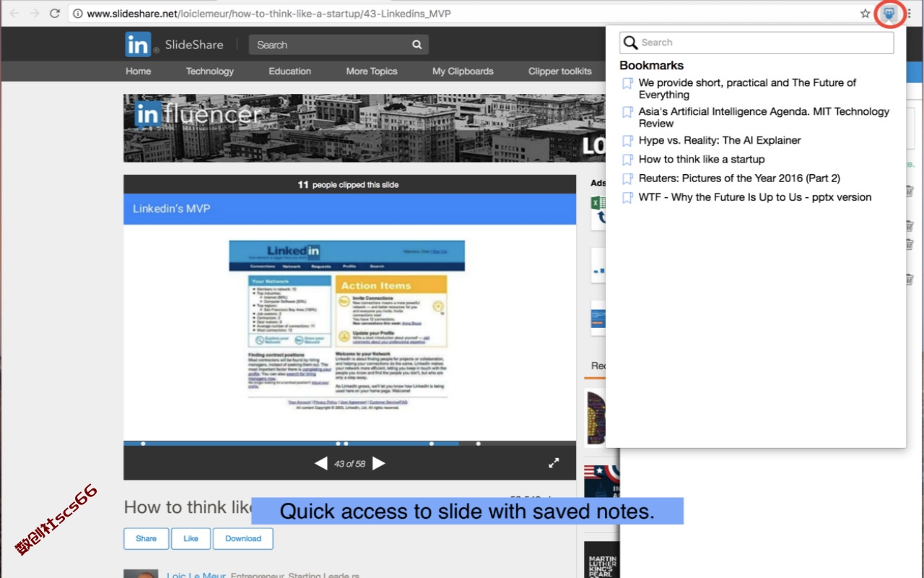Open bookmark 'WTF - Why the Future Is Up to Us'
This screenshot has height=578, width=924.
point(755,197)
